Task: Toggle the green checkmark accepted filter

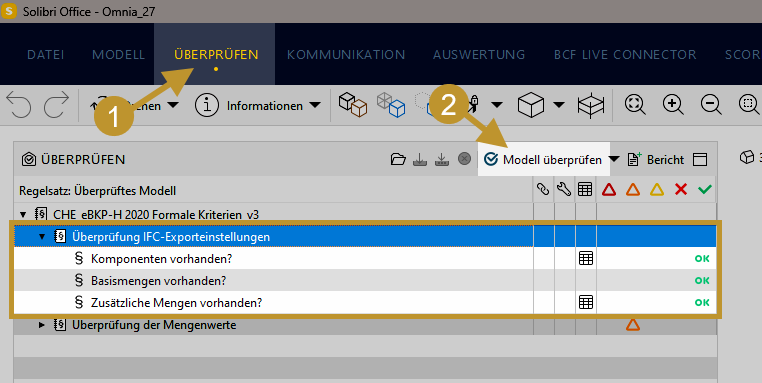Action: coord(705,190)
